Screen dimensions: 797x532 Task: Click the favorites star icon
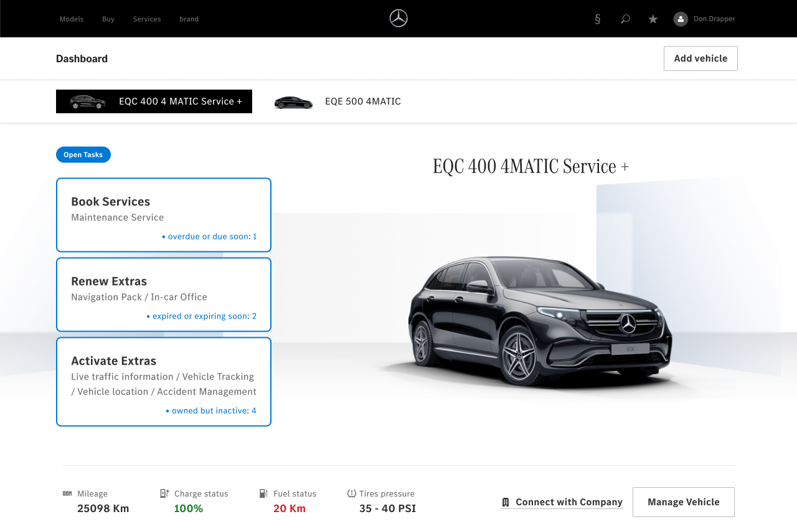pyautogui.click(x=653, y=19)
